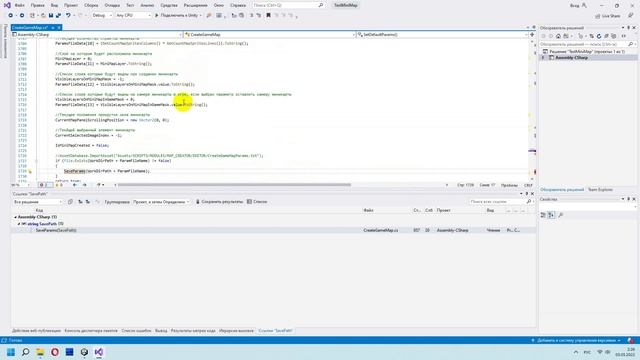Sync with active document in Solution Explorer
Screen dimensions: 640x360
pyautogui.click(x=591, y=36)
